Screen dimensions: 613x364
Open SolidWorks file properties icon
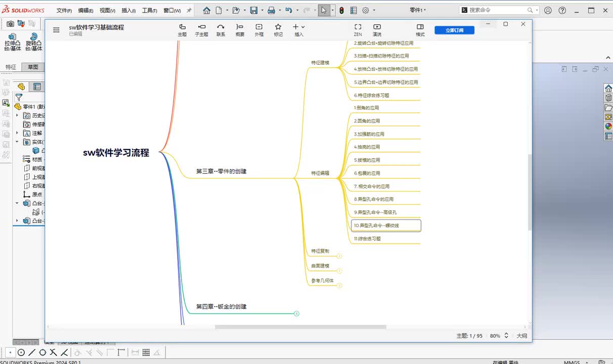point(354,10)
